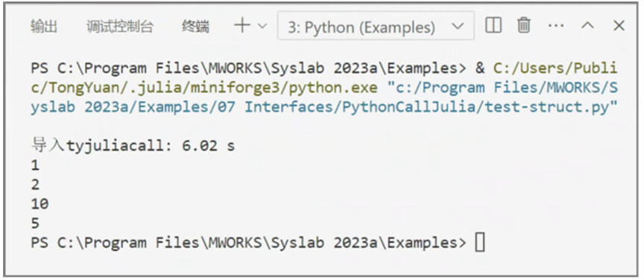
Task: Expand the new terminal options chevron
Action: point(262,26)
